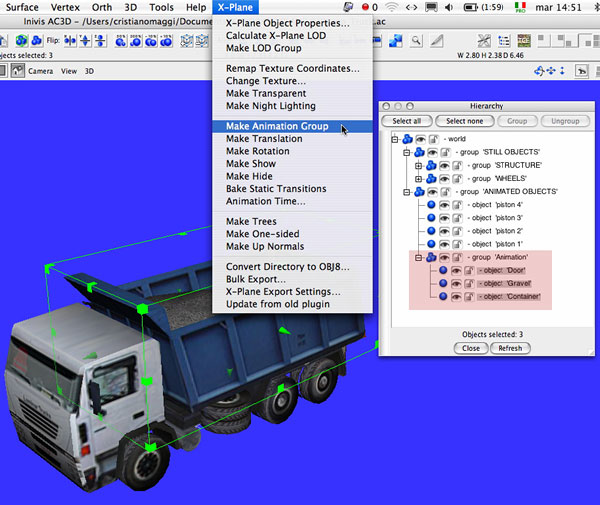Click the knife blade toolbar icon

437,40
